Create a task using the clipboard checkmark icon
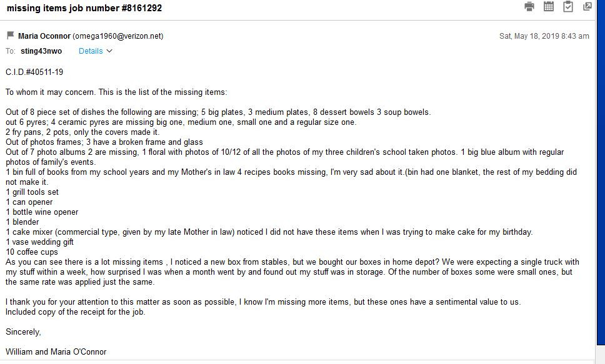 (x=568, y=7)
